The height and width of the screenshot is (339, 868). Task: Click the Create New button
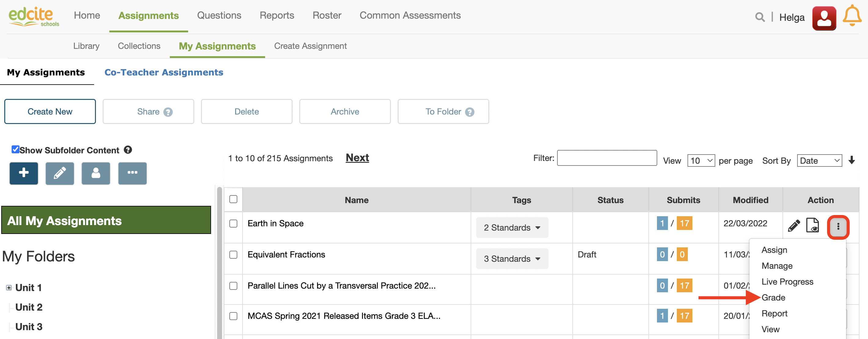[x=50, y=111]
